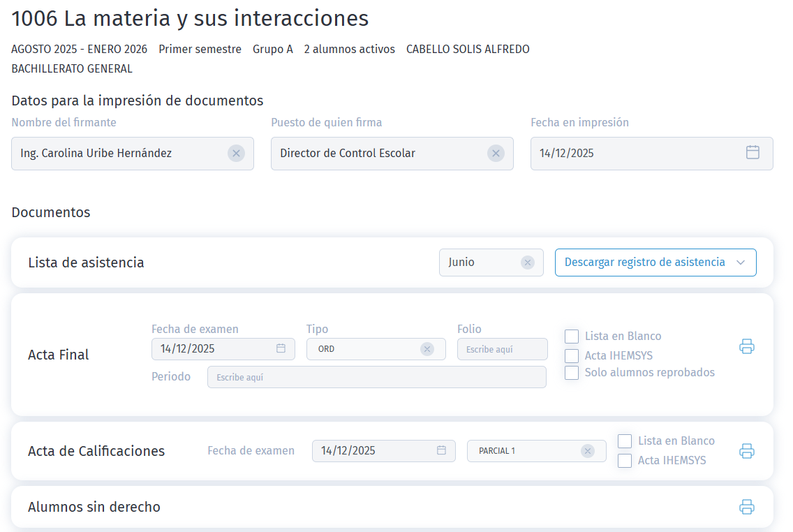Screen dimensions: 793x532
Task: Click teacher name CABELLO SOLIS ALFREDO
Action: (x=468, y=49)
